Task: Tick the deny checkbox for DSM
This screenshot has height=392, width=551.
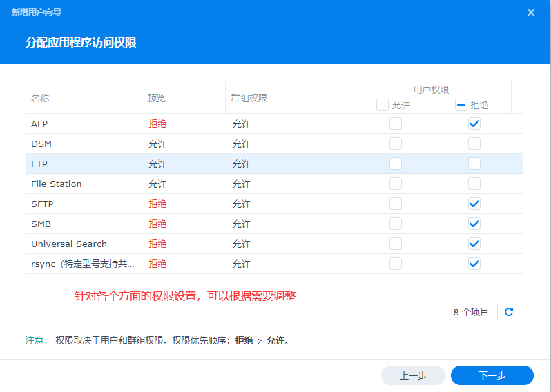Action: [x=474, y=144]
